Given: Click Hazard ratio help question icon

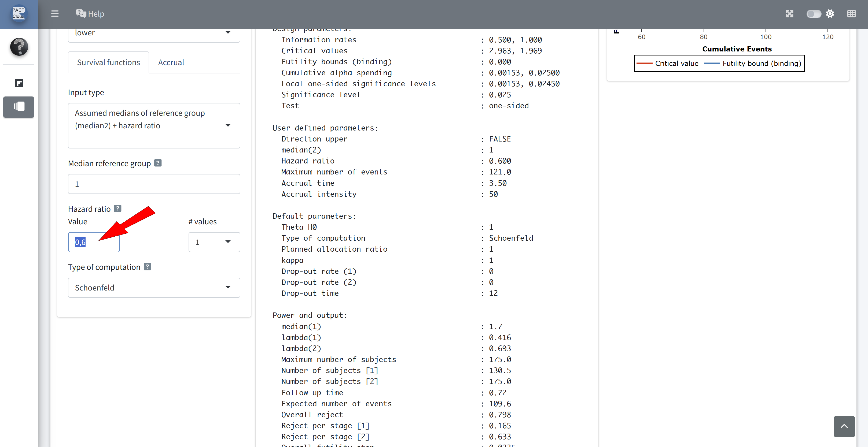Looking at the screenshot, I should (x=117, y=208).
